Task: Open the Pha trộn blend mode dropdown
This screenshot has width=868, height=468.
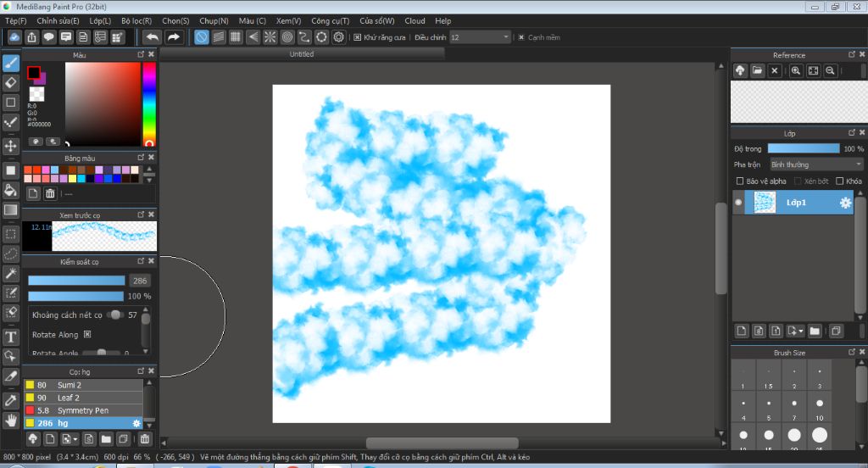Action: pos(816,164)
